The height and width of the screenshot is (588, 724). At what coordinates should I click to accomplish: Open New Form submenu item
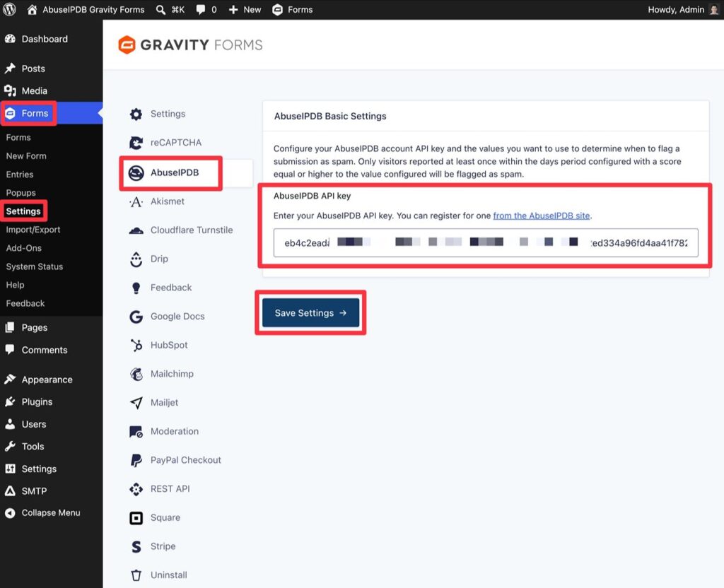(26, 156)
